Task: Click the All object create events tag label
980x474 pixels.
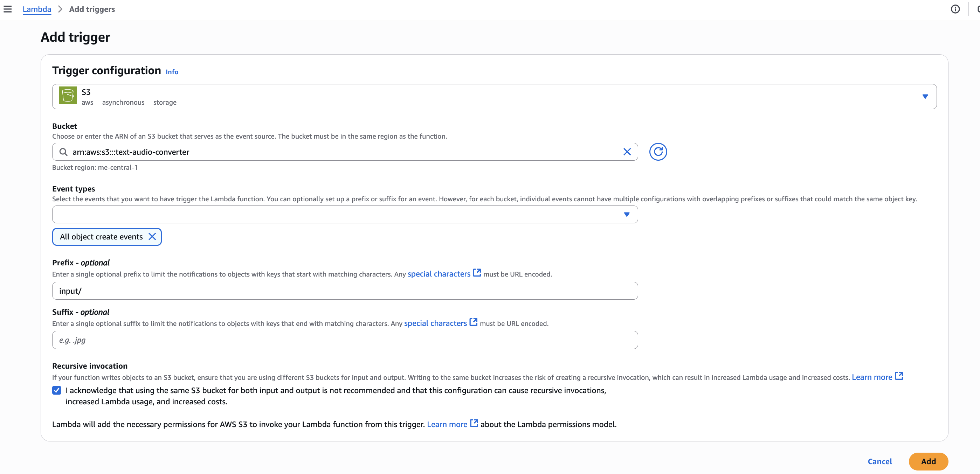Action: (101, 237)
